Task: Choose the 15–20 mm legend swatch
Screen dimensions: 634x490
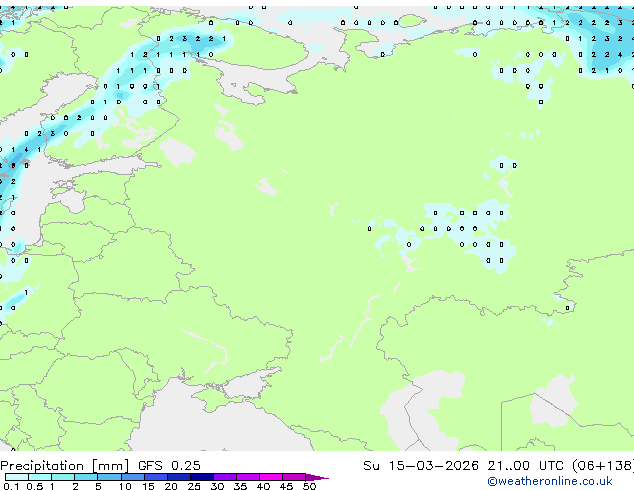Action: [155, 477]
